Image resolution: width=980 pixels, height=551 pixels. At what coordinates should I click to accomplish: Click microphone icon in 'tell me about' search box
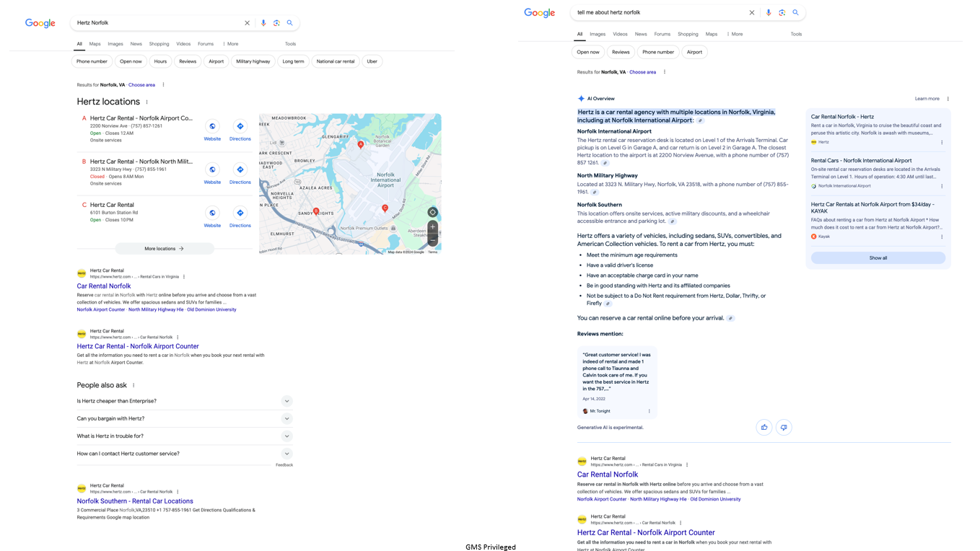tap(769, 12)
